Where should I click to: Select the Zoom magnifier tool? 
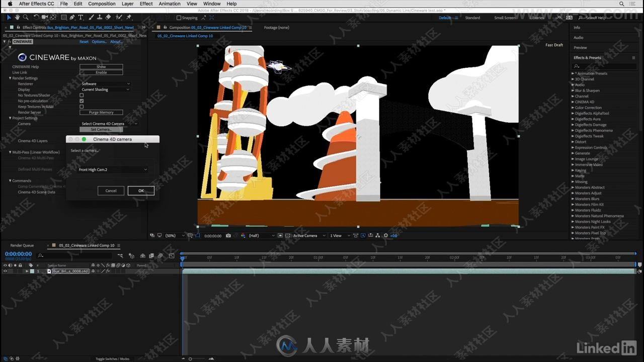click(25, 17)
